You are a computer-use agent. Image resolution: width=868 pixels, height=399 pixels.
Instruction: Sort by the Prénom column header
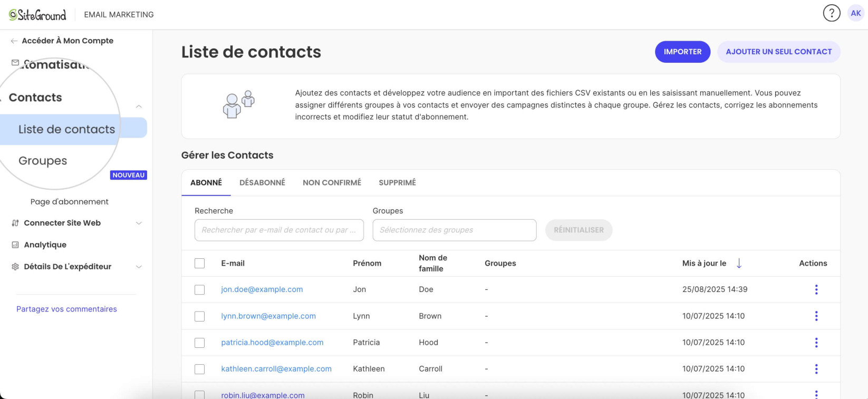click(x=367, y=263)
